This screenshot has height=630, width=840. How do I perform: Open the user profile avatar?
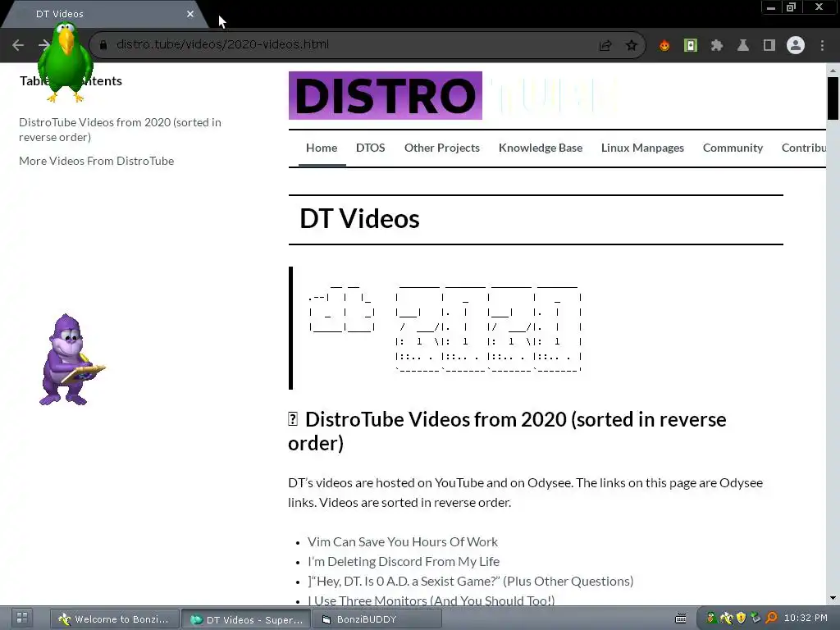click(x=796, y=46)
